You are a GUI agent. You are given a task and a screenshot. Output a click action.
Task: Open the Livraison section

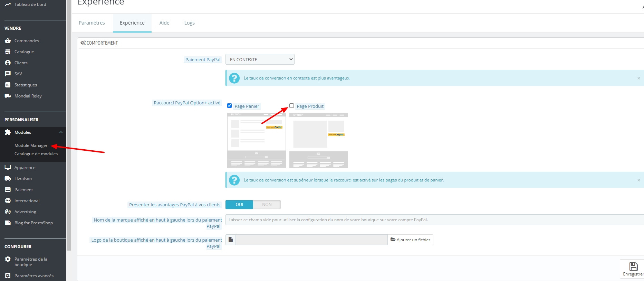coord(23,179)
